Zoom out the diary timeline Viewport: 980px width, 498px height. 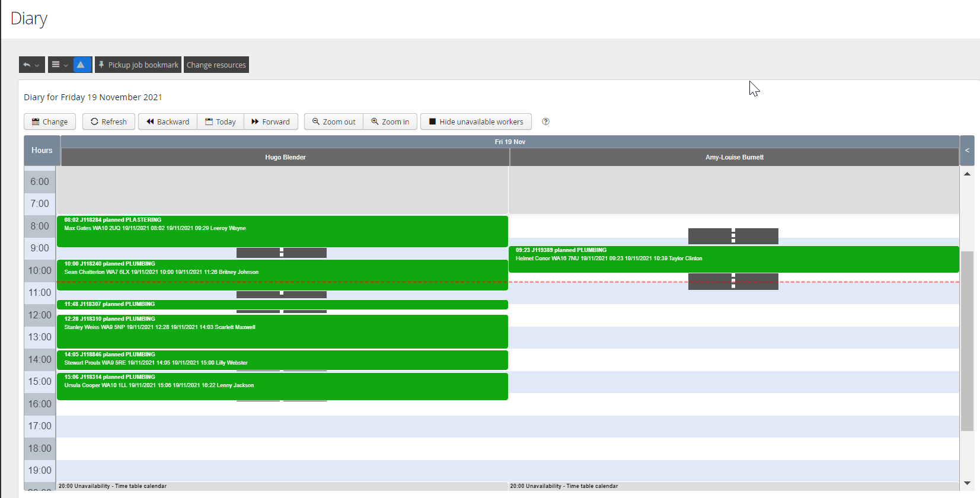click(334, 122)
